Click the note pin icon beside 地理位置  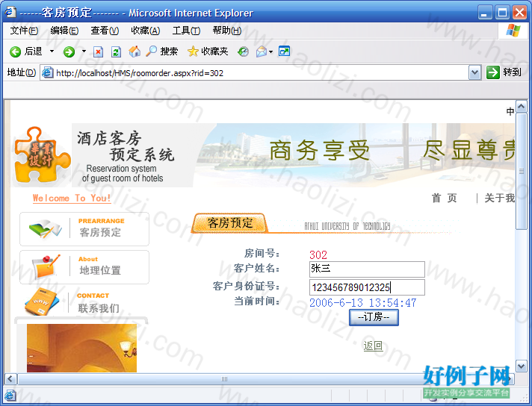click(46, 266)
